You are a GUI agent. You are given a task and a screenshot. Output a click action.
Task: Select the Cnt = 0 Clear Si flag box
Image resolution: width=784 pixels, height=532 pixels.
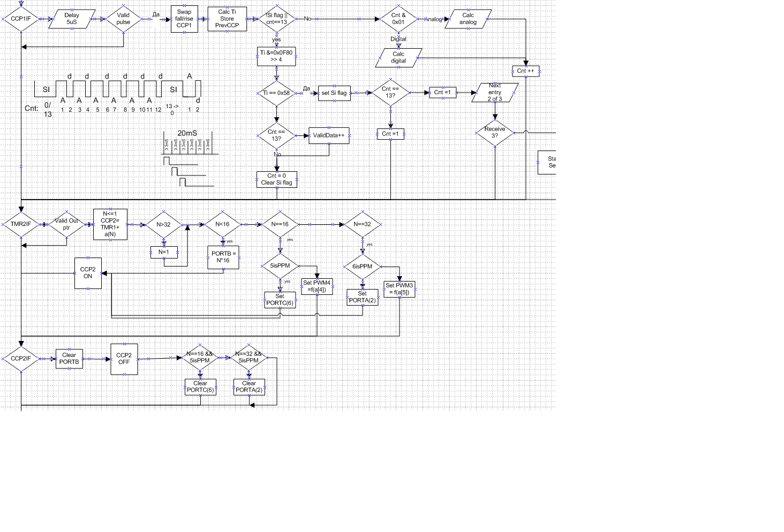pyautogui.click(x=277, y=179)
